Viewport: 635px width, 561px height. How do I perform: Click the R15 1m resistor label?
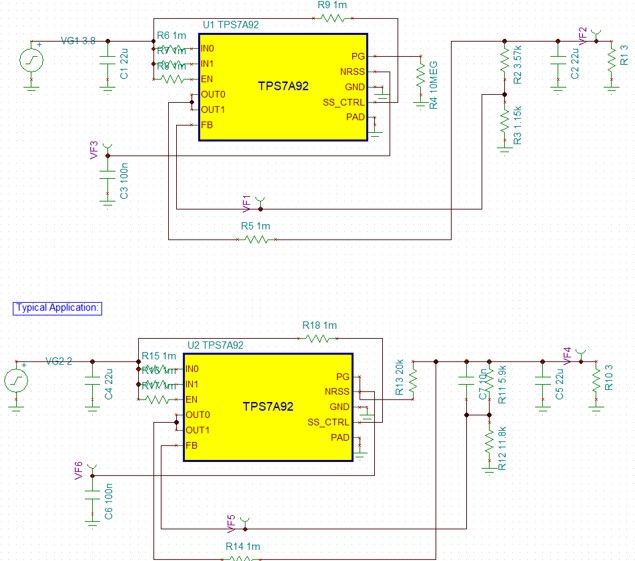(x=159, y=356)
